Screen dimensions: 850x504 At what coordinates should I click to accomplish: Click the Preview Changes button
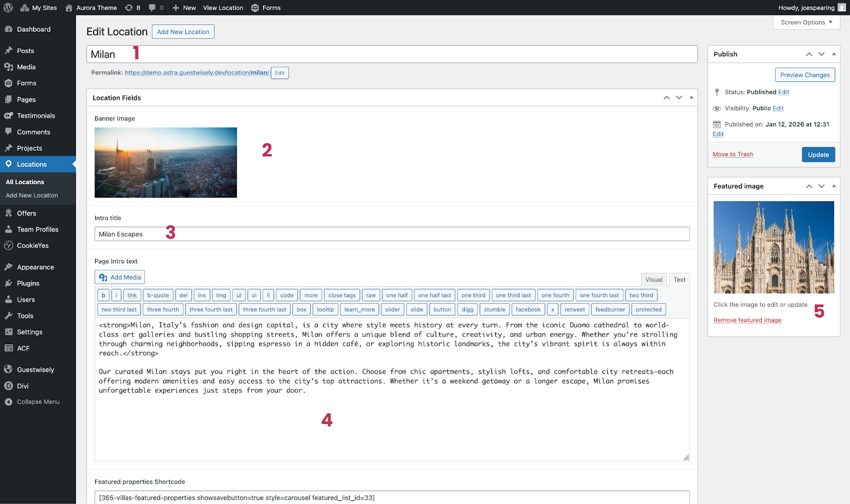click(805, 75)
